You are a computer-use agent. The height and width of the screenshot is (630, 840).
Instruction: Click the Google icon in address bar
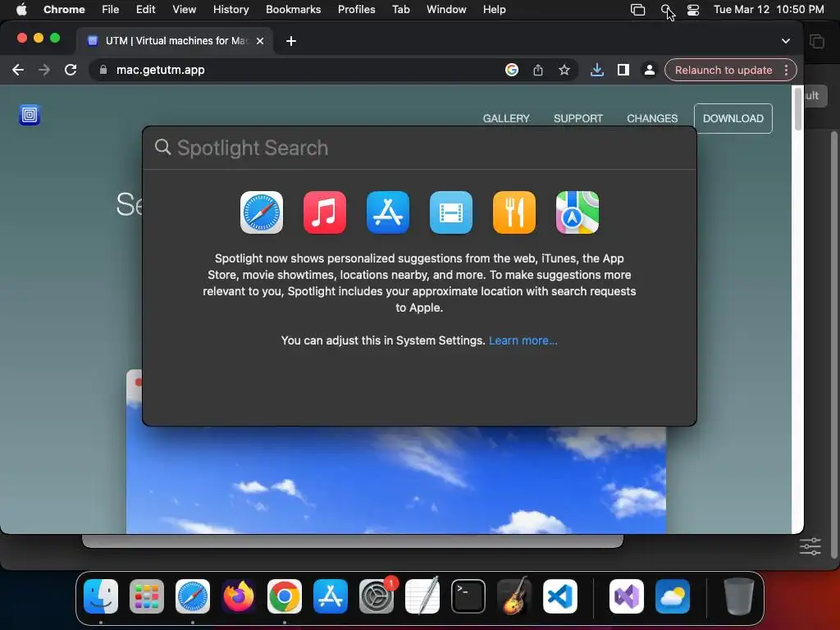pos(512,71)
